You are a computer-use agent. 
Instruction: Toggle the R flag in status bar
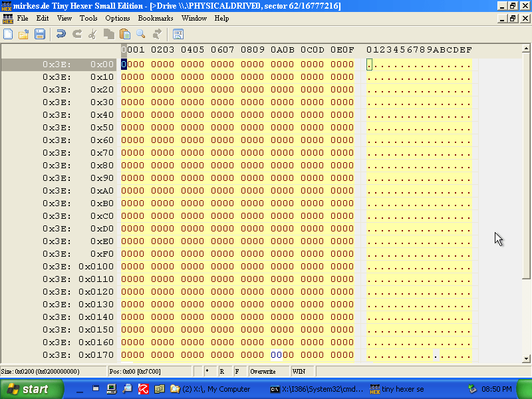pyautogui.click(x=221, y=371)
